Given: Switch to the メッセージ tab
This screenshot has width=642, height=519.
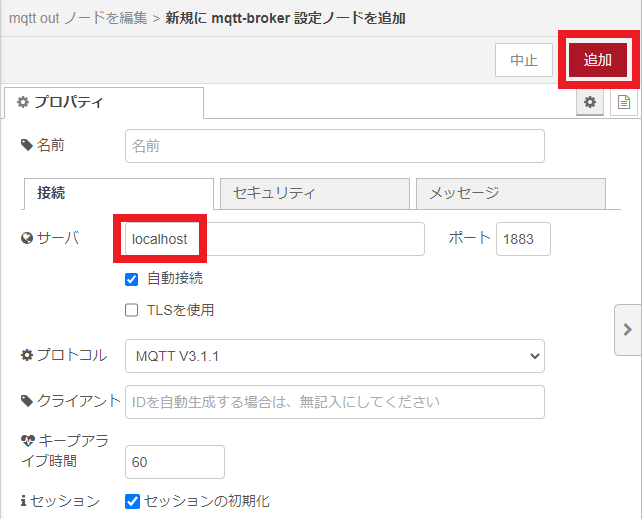Looking at the screenshot, I should [511, 193].
